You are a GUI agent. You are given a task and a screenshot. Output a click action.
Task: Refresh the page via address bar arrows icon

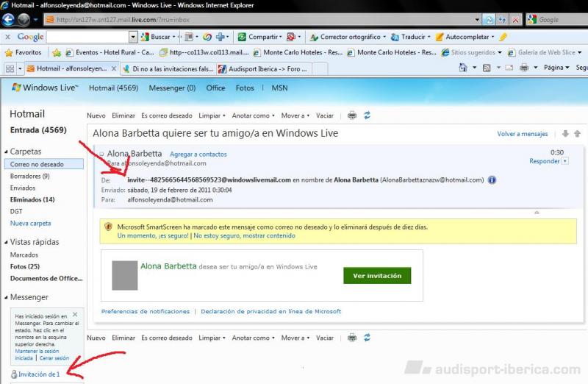point(503,20)
